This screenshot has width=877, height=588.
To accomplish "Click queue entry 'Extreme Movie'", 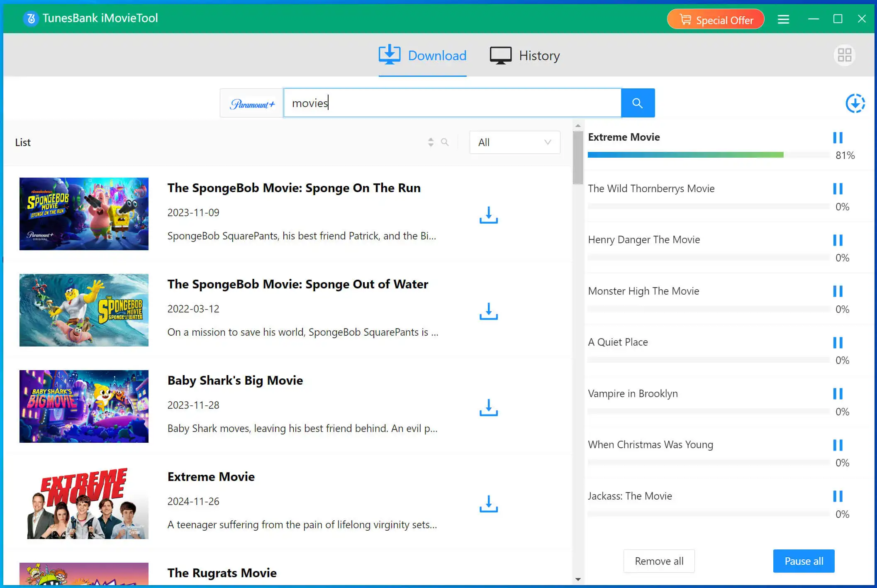I will pos(624,137).
